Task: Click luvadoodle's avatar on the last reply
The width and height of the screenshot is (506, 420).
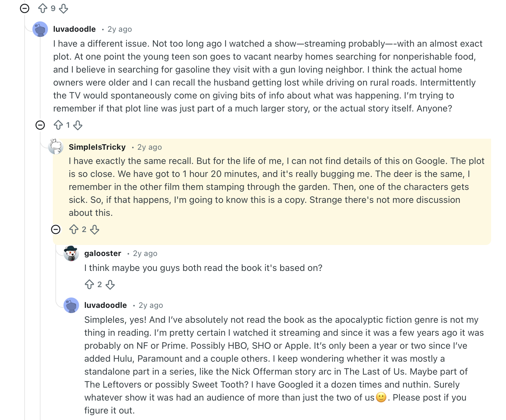Action: (71, 305)
